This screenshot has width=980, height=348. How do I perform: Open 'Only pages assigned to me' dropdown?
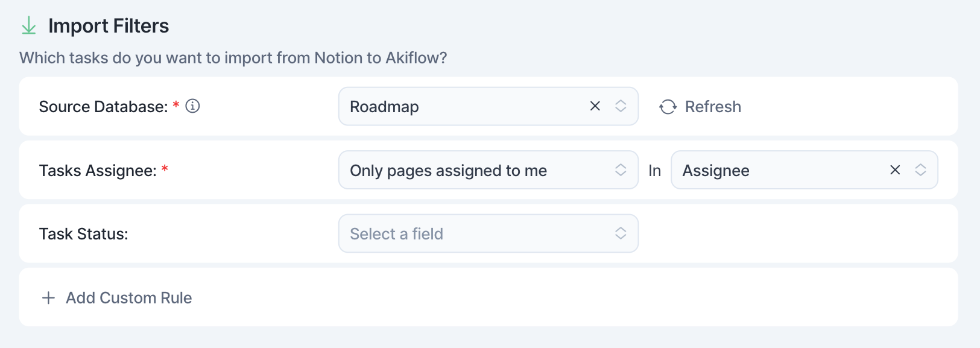point(488,170)
